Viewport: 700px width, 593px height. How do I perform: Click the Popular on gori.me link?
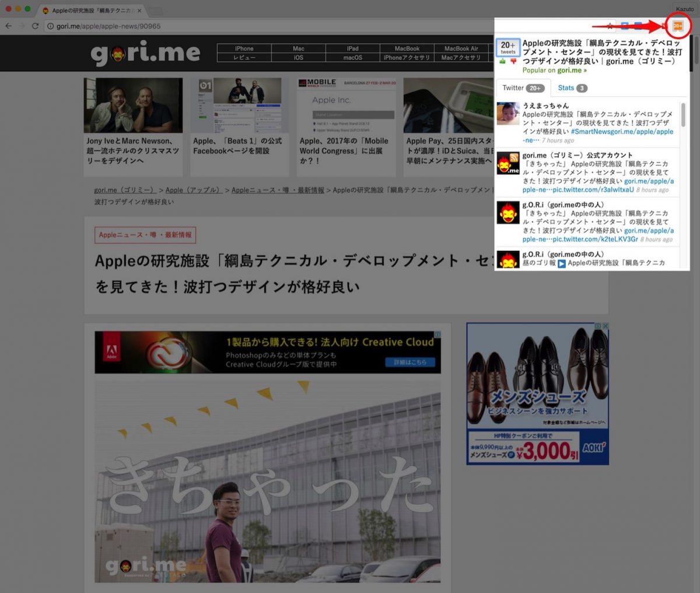point(554,70)
